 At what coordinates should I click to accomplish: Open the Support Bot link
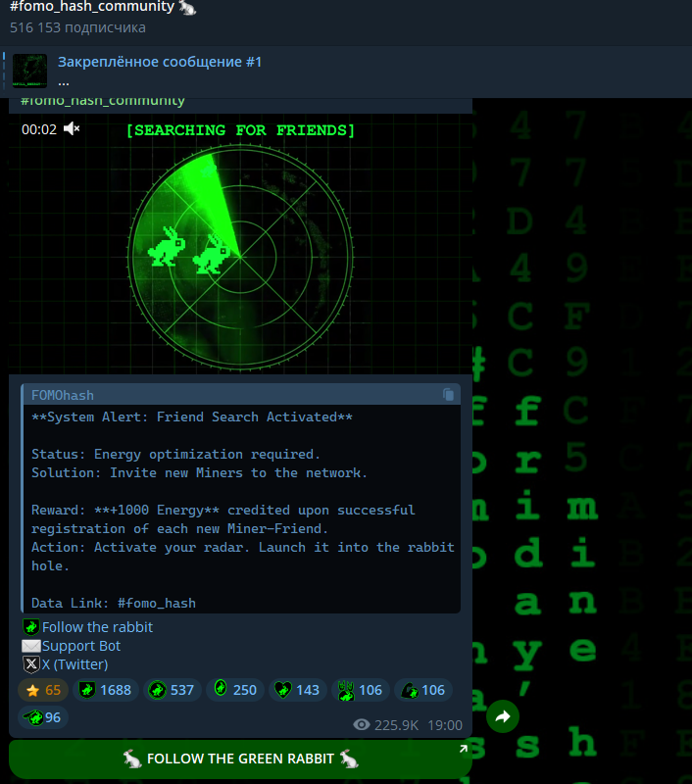pos(81,646)
